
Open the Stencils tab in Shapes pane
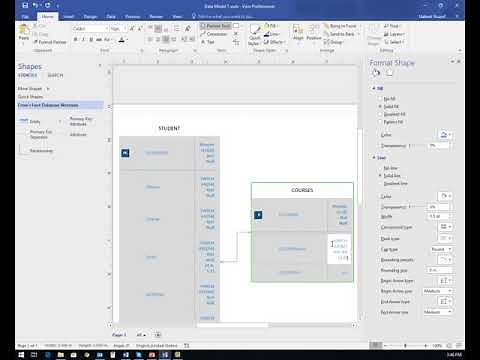coord(28,75)
